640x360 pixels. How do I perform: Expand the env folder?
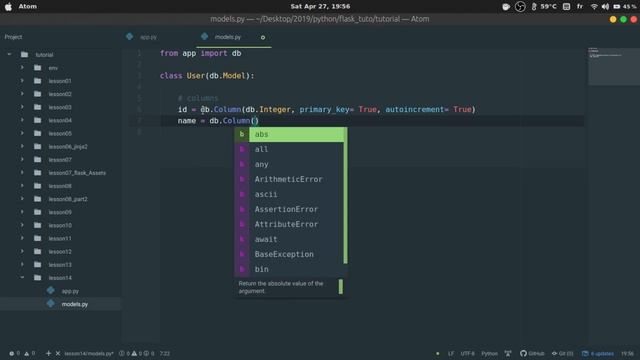22,68
